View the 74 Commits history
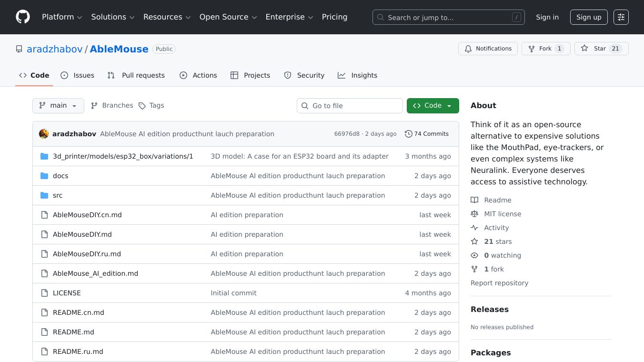The height and width of the screenshot is (362, 644). [426, 134]
